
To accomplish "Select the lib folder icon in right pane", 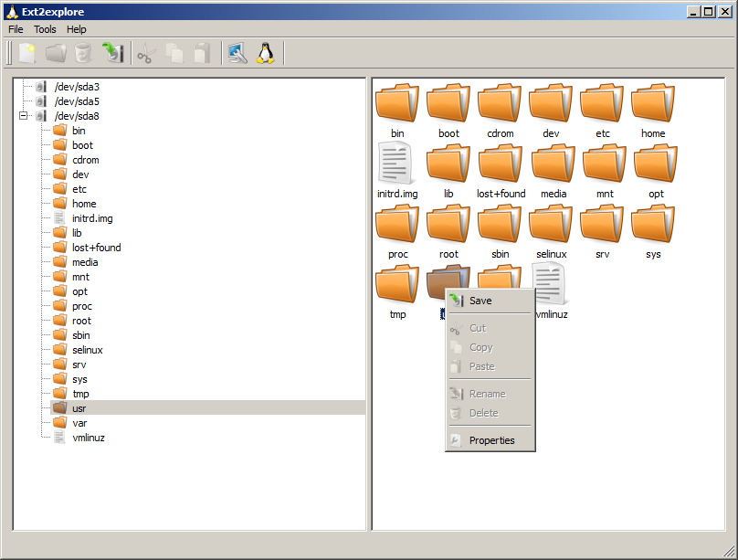I will point(448,163).
